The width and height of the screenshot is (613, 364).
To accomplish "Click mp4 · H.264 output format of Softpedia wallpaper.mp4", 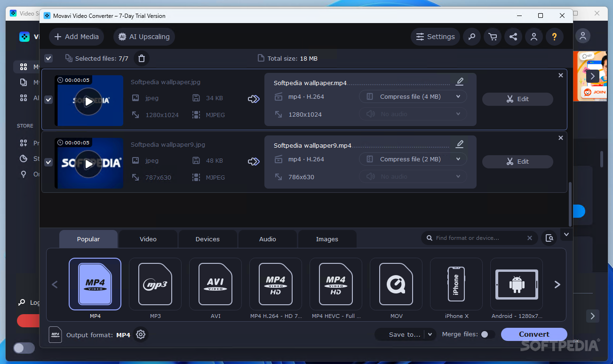I will coord(306,96).
